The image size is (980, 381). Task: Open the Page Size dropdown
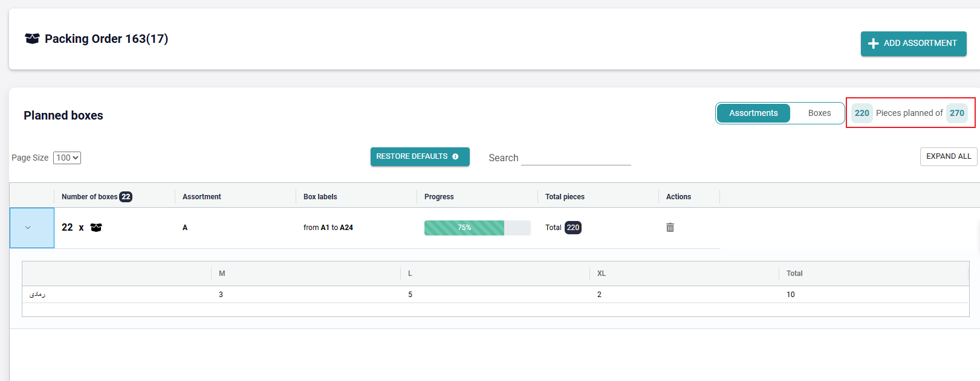click(67, 158)
